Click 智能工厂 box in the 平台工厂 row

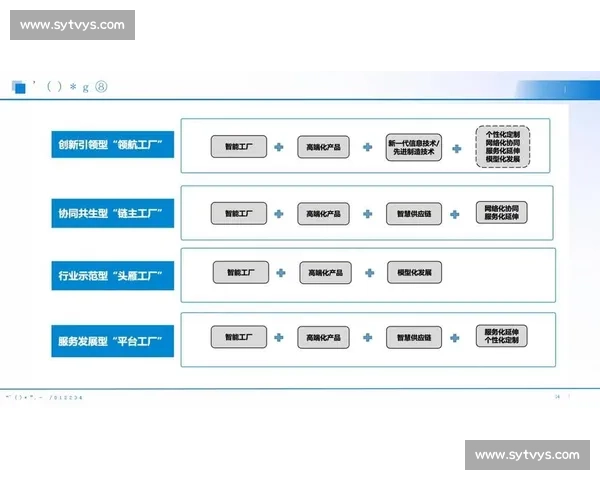pyautogui.click(x=238, y=337)
